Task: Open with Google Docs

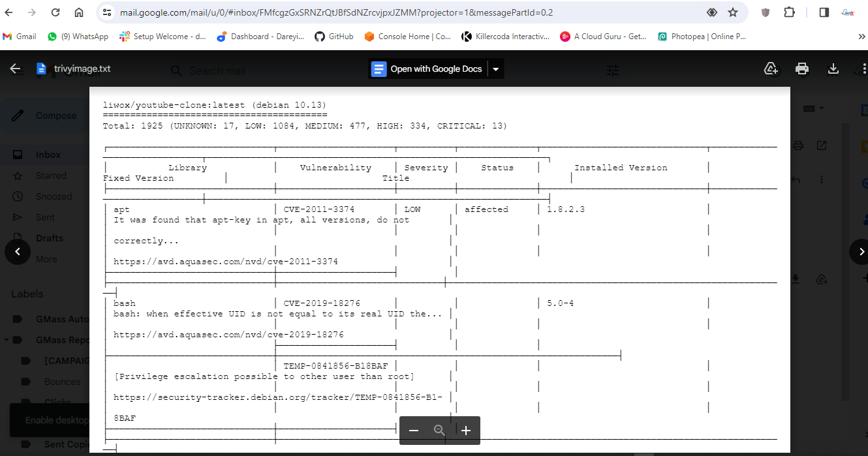Action: (428, 68)
